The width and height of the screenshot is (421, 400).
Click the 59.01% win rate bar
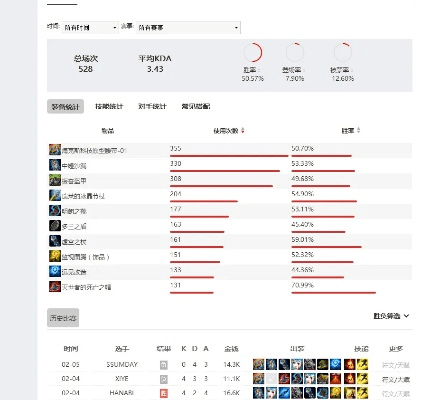click(326, 247)
